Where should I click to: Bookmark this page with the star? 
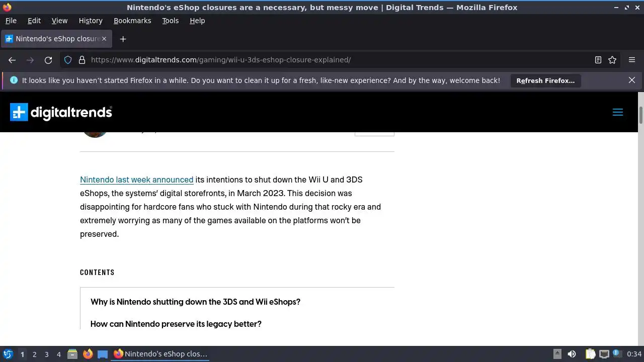[x=612, y=60]
